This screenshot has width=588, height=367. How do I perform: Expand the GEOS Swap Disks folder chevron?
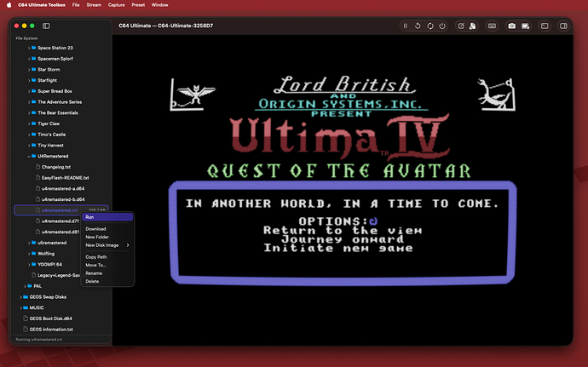20,297
